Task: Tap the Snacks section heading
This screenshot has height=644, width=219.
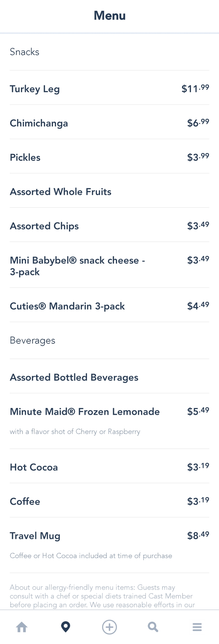Action: (x=25, y=52)
